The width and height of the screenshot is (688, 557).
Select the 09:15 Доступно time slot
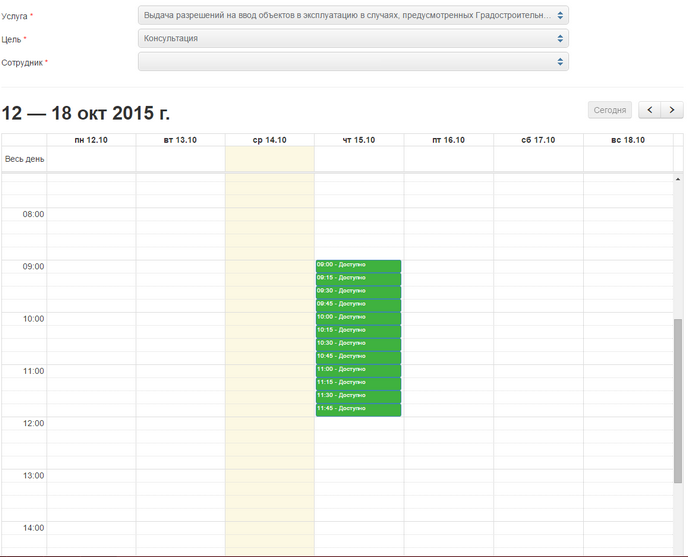358,278
